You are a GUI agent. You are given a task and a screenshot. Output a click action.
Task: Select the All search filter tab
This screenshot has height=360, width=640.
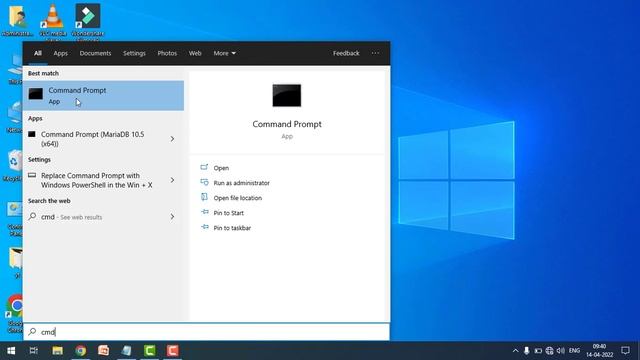coord(38,53)
